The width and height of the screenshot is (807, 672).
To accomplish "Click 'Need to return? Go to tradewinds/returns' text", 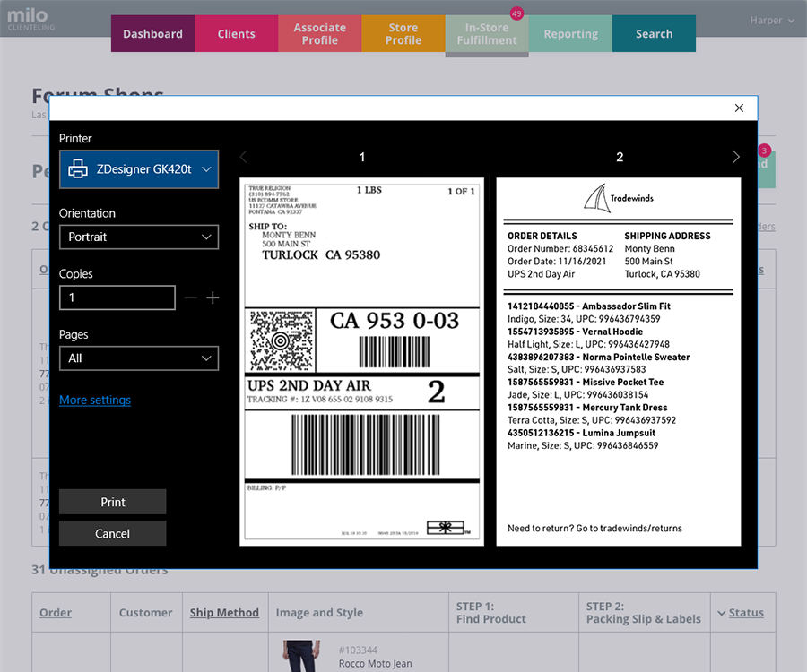I will pos(595,529).
